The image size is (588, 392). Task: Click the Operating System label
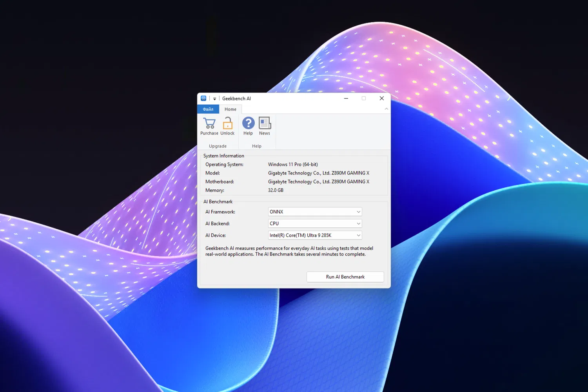point(224,165)
